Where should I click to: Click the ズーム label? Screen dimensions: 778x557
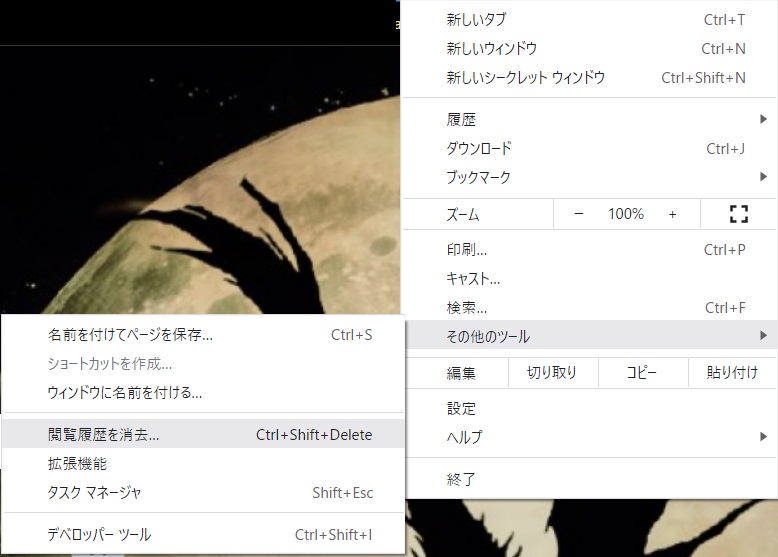(x=462, y=215)
